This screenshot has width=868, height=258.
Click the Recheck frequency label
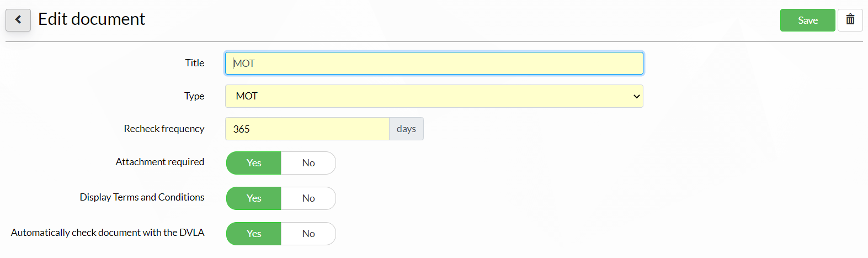(x=164, y=129)
